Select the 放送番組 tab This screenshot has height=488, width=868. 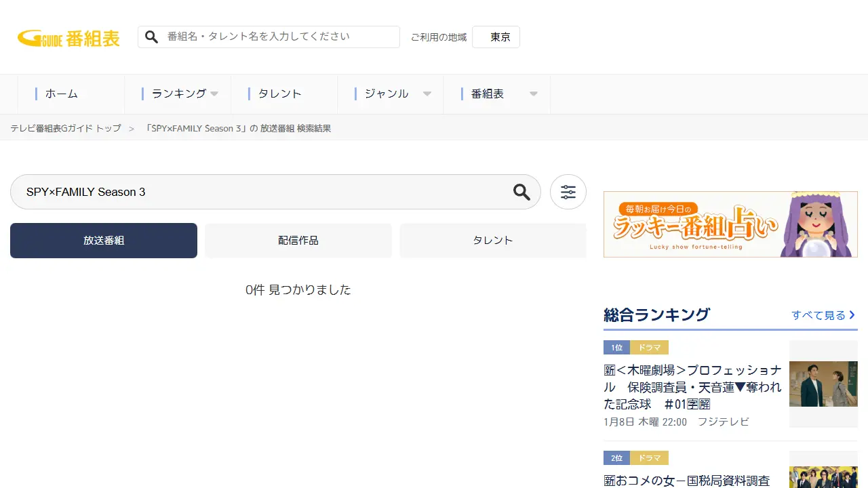[104, 241]
